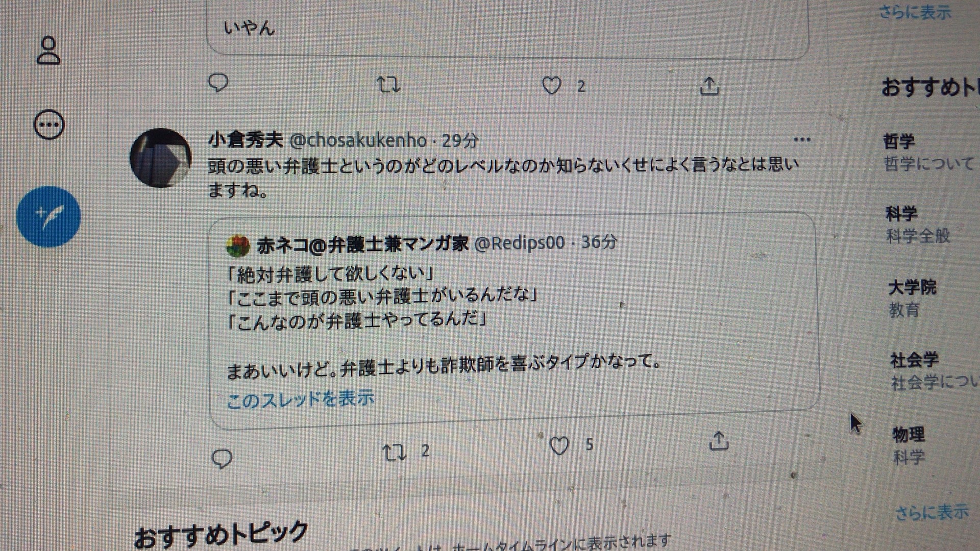Reply to 小倉秀夫's tweet
The width and height of the screenshot is (980, 551).
click(x=222, y=458)
